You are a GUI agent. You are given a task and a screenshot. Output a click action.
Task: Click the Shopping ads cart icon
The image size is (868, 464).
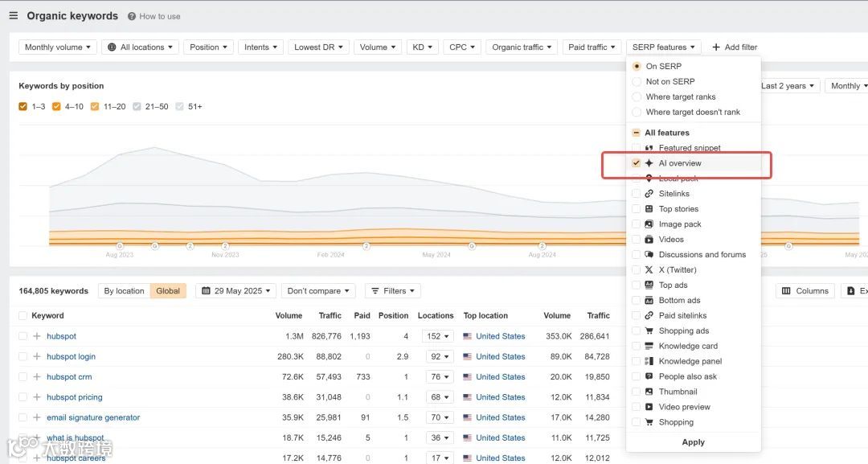click(x=649, y=331)
